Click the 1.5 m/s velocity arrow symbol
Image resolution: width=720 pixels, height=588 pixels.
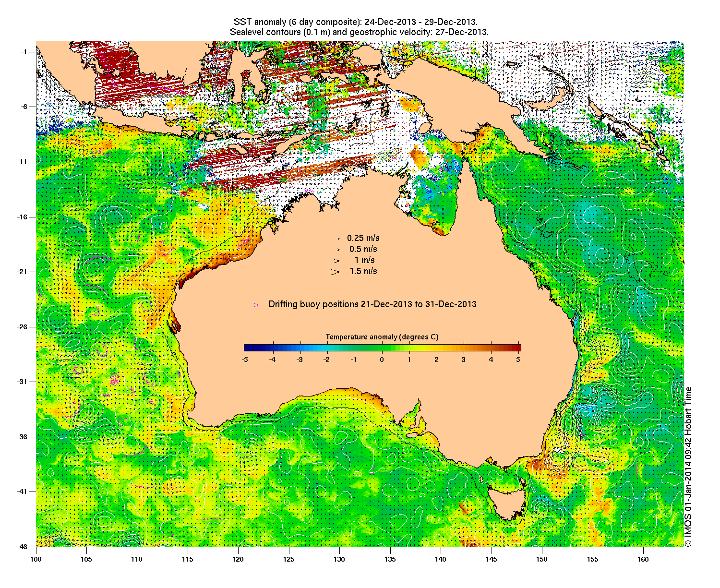pyautogui.click(x=336, y=272)
